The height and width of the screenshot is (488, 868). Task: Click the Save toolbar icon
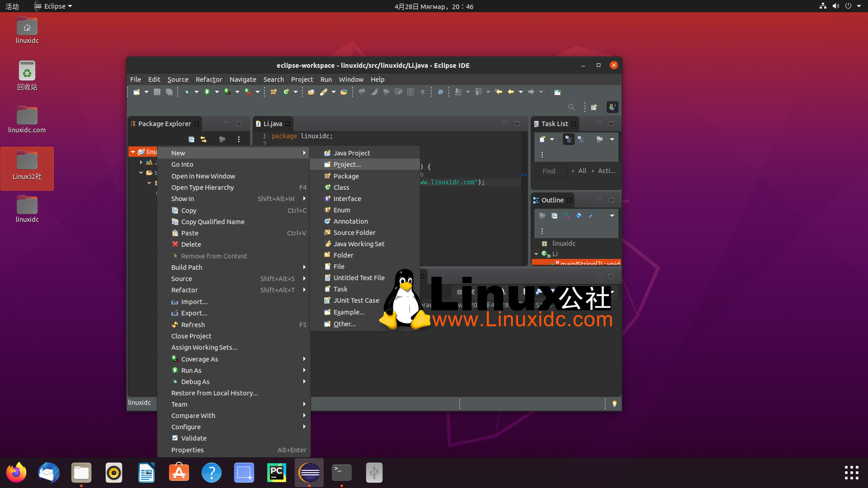tap(157, 92)
